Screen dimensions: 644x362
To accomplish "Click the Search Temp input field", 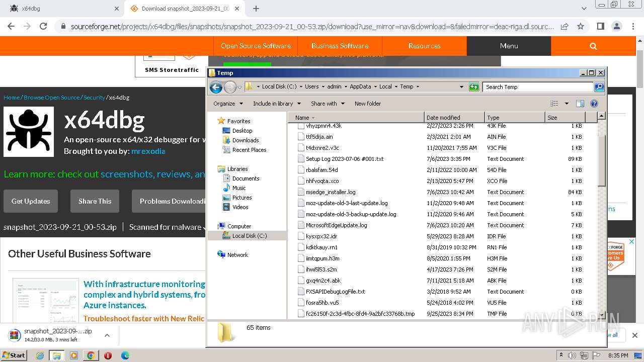I will coord(538,87).
